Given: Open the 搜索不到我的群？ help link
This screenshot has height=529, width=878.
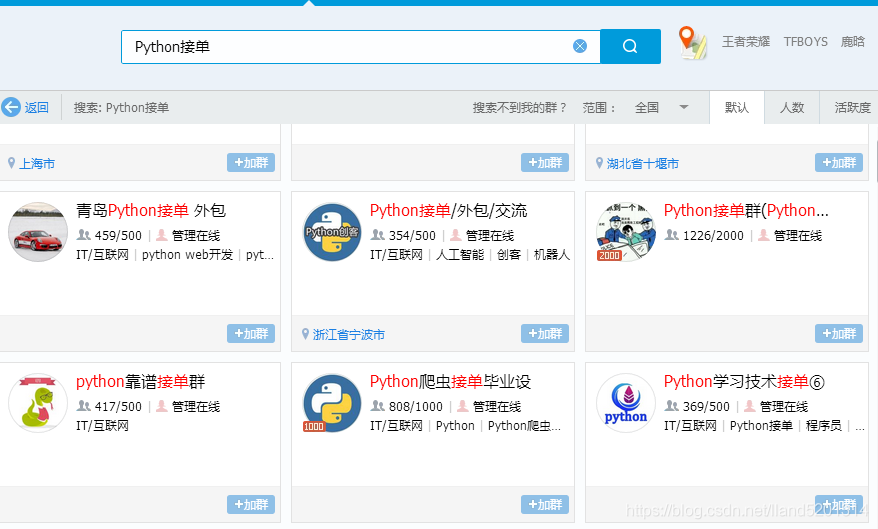Looking at the screenshot, I should [x=519, y=107].
